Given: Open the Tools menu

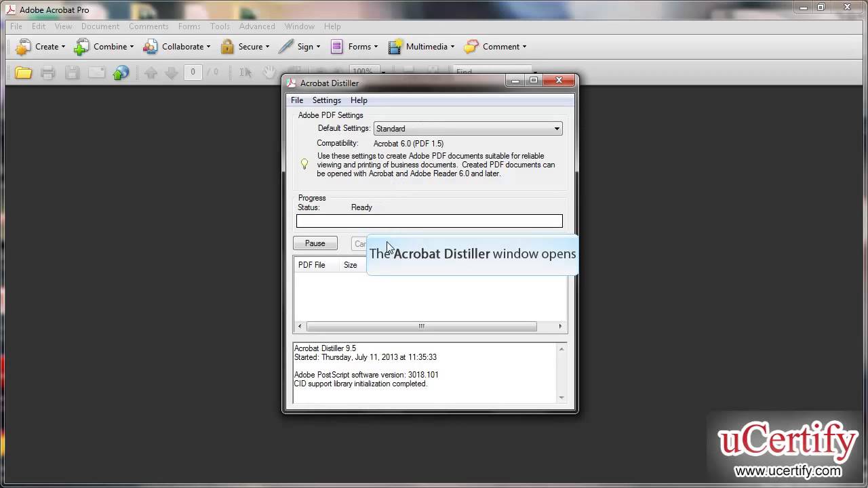Looking at the screenshot, I should pos(220,26).
